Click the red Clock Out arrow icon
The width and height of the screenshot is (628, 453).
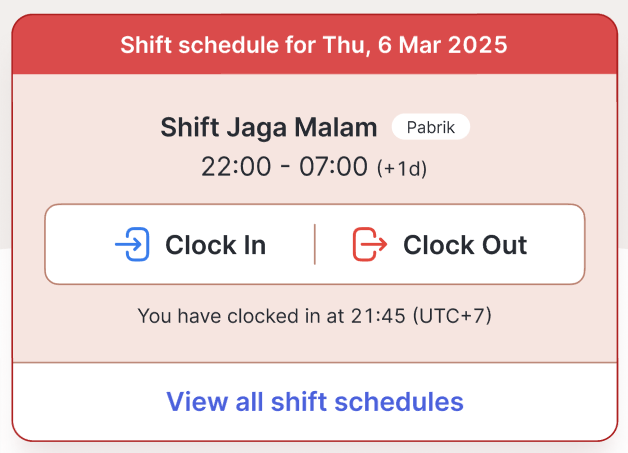369,245
